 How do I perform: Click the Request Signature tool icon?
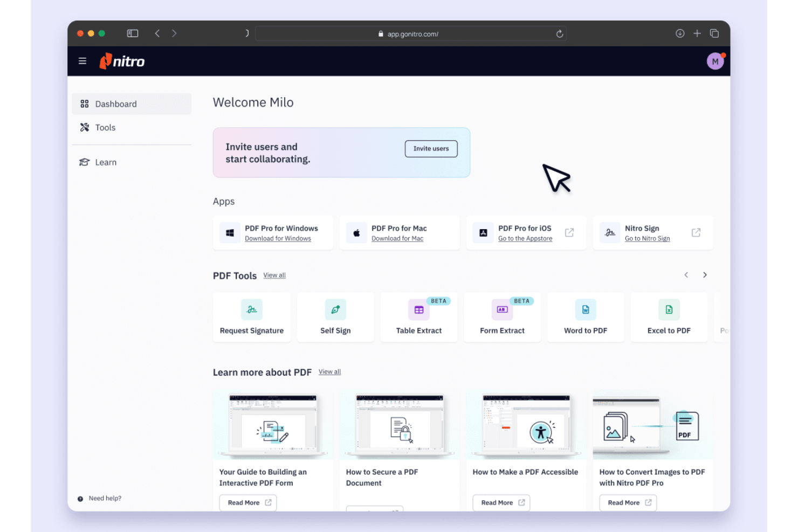point(252,309)
